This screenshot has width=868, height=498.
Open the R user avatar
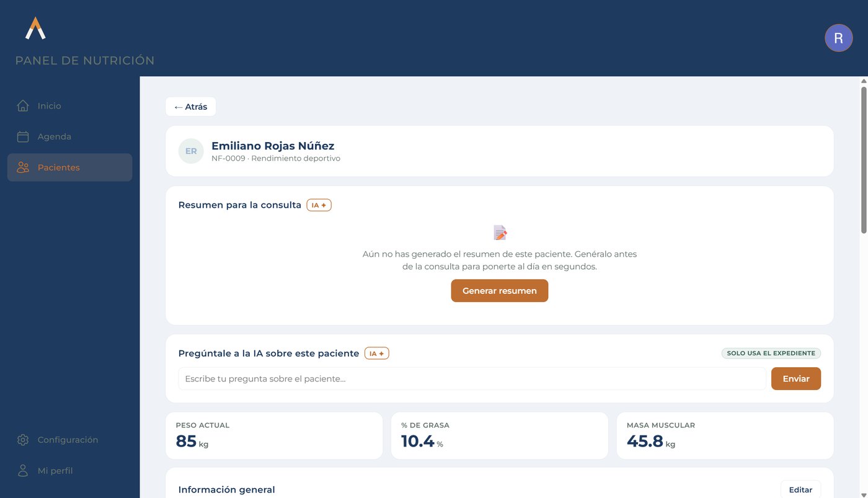coord(838,38)
